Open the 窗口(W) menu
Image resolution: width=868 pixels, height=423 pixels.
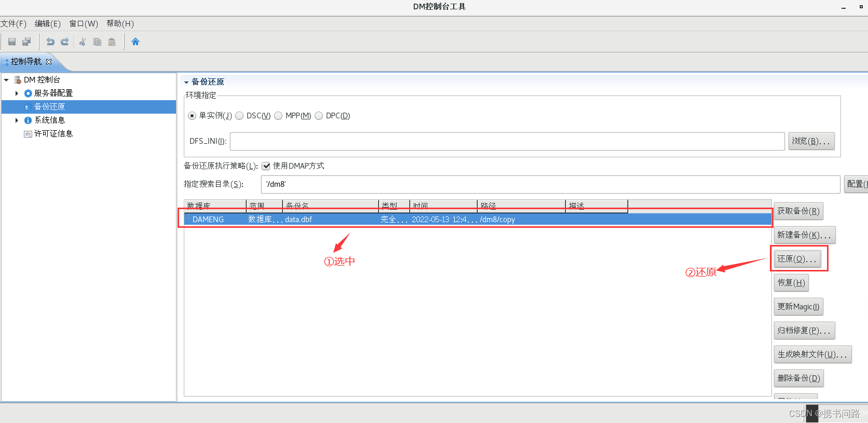click(x=84, y=24)
